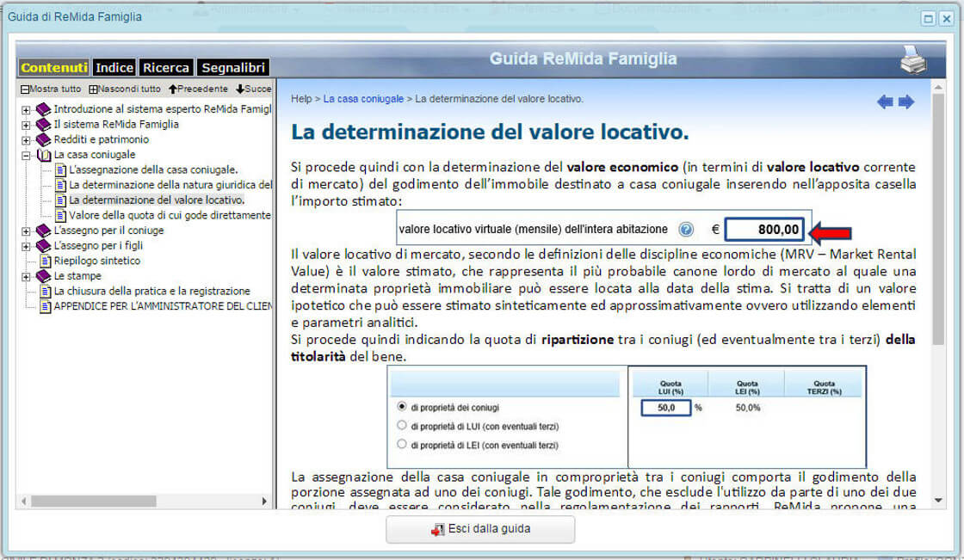Open Valore della quota di cui gode topic

[x=170, y=215]
